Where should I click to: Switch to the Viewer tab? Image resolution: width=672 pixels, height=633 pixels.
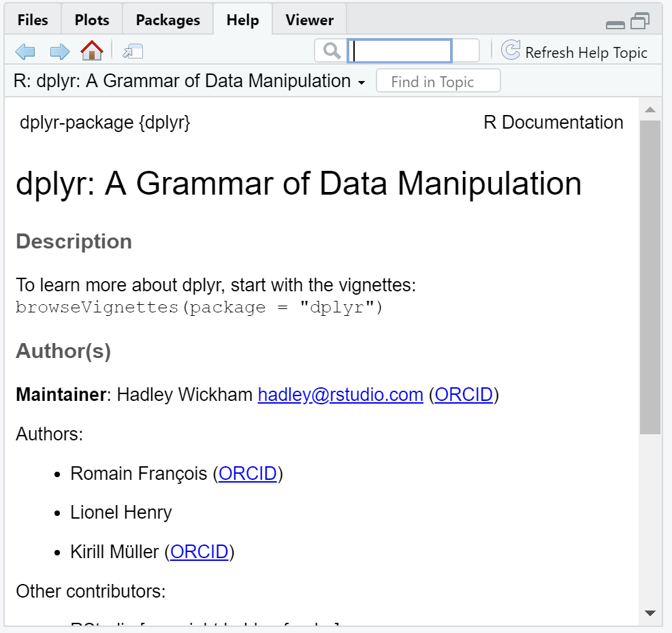309,20
